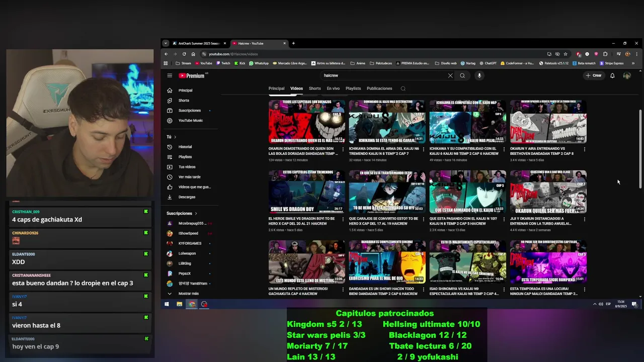
Task: Open the IShowSpeed subscription channel
Action: point(187,233)
